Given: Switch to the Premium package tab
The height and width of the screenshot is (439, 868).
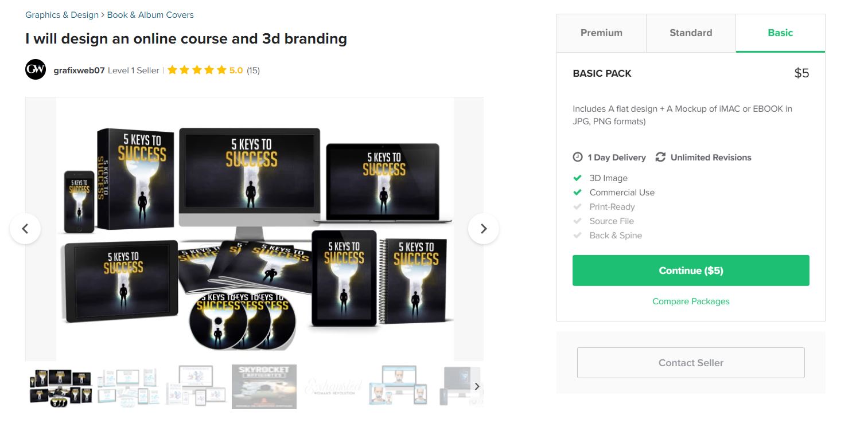Looking at the screenshot, I should point(601,33).
